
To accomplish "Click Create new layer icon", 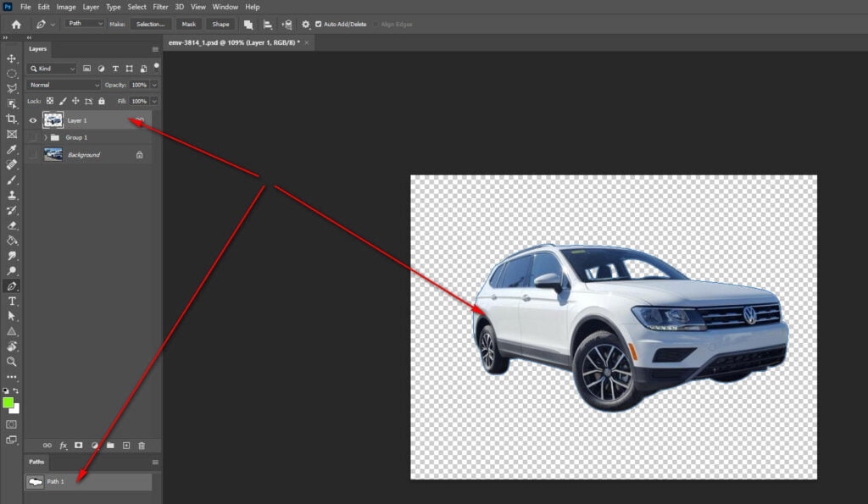I will [x=126, y=446].
